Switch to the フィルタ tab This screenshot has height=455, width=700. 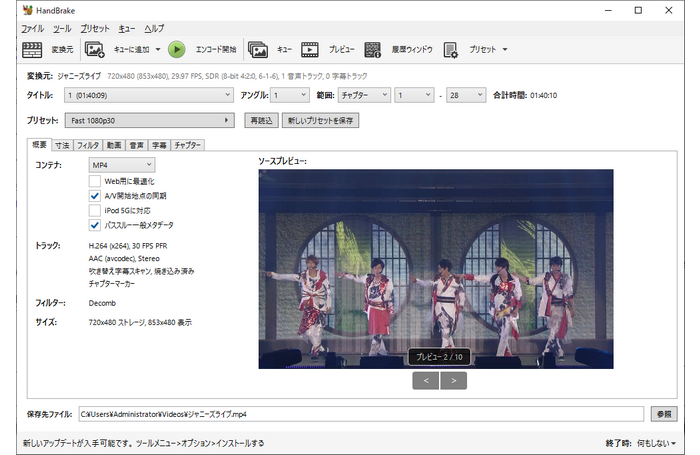point(88,145)
